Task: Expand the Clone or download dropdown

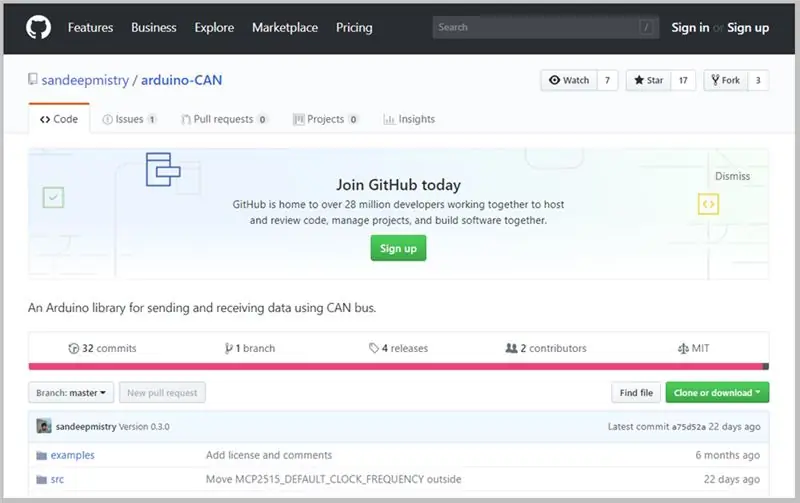Action: 717,393
